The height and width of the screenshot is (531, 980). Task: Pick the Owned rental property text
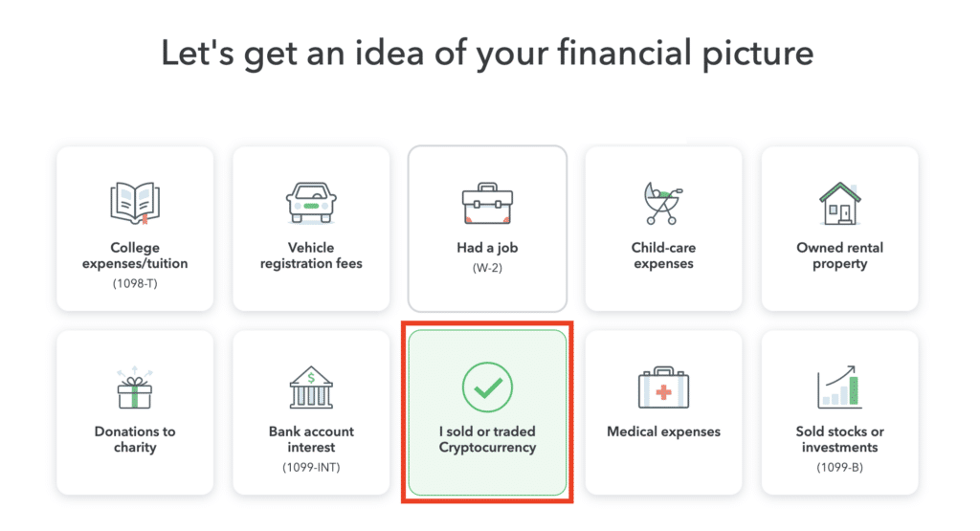(840, 255)
